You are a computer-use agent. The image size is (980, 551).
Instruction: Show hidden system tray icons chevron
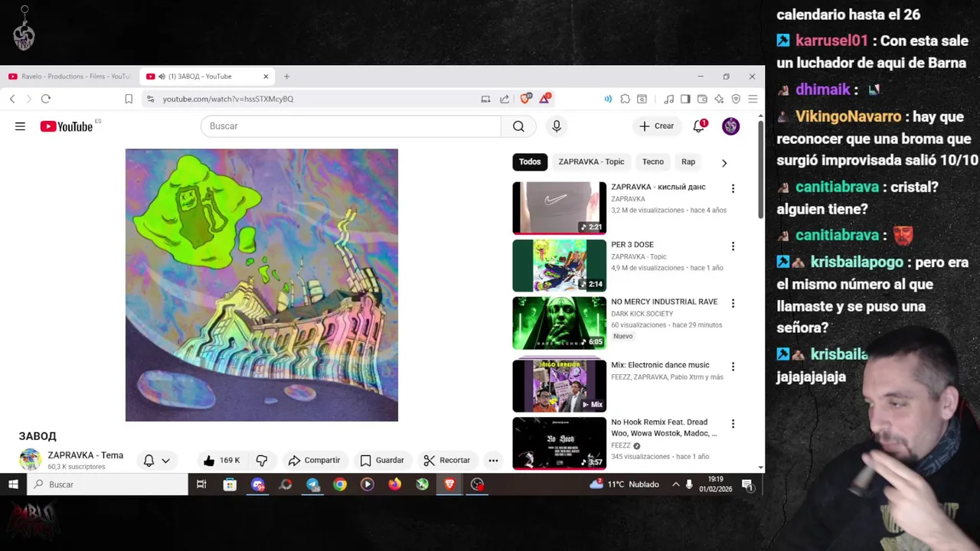click(x=675, y=484)
